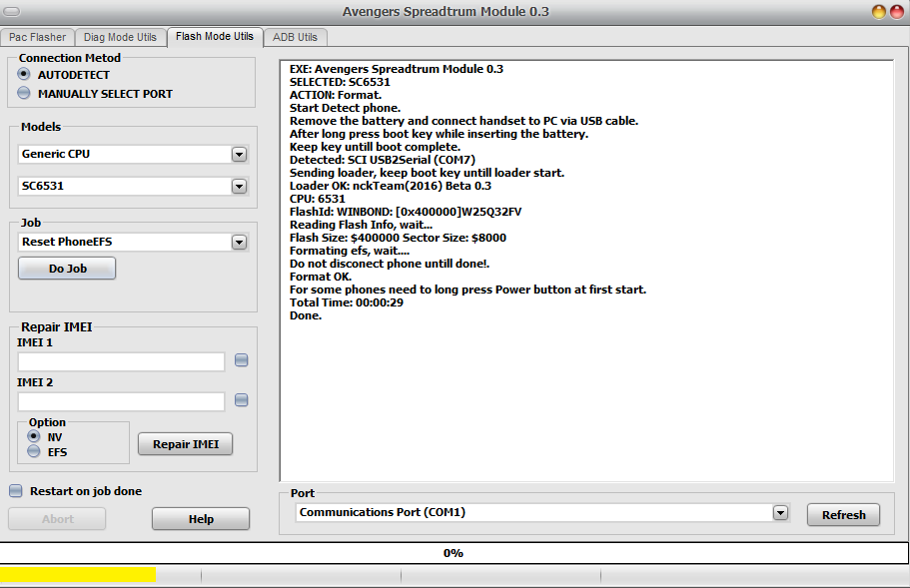Switch to the Pac Flasher tab
Viewport: 910px width, 588px height.
[38, 37]
